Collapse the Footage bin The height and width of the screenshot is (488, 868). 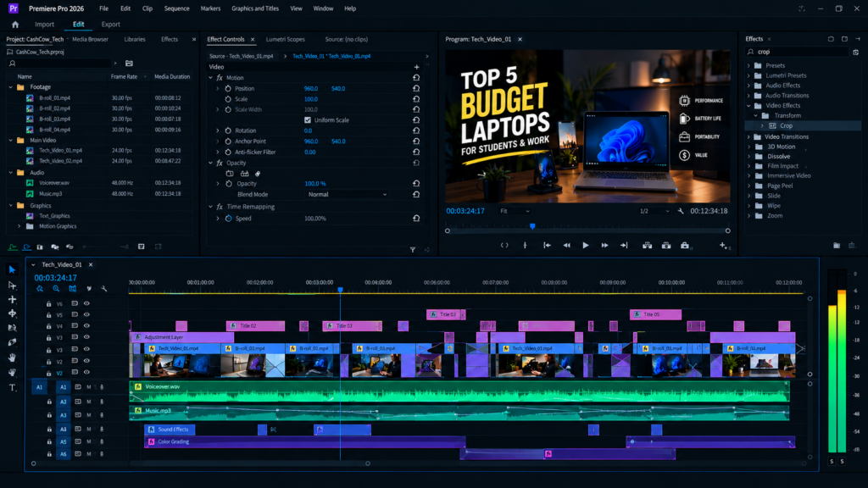pyautogui.click(x=10, y=87)
